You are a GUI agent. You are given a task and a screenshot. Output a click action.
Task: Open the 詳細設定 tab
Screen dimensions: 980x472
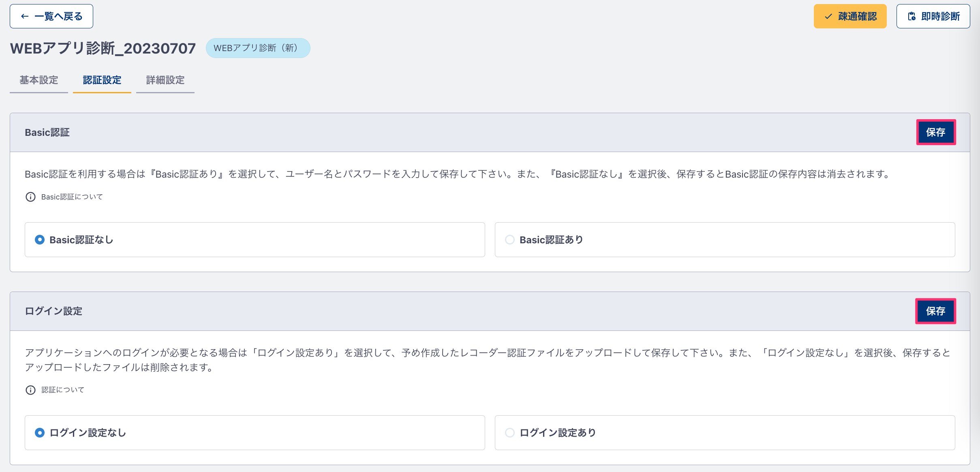click(165, 80)
